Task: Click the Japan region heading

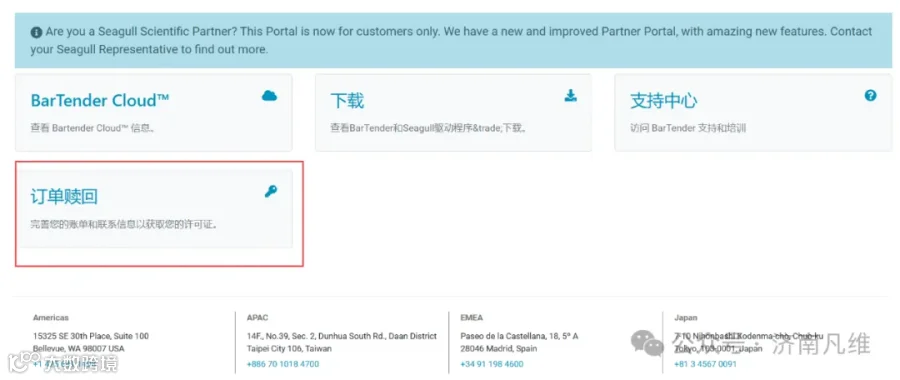Action: point(686,317)
